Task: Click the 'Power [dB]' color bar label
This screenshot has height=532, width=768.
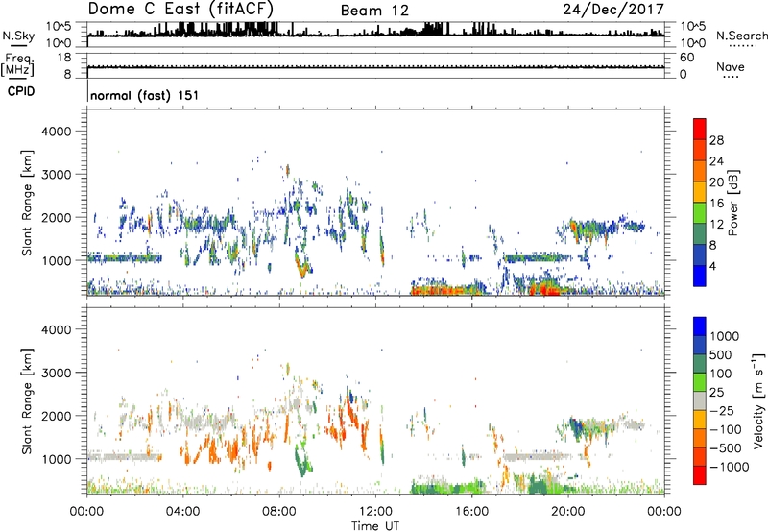Action: tap(733, 203)
